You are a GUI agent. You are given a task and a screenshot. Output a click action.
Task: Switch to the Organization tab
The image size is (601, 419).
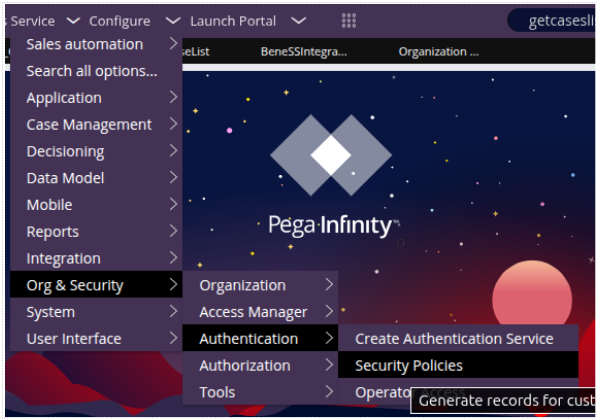[x=438, y=51]
